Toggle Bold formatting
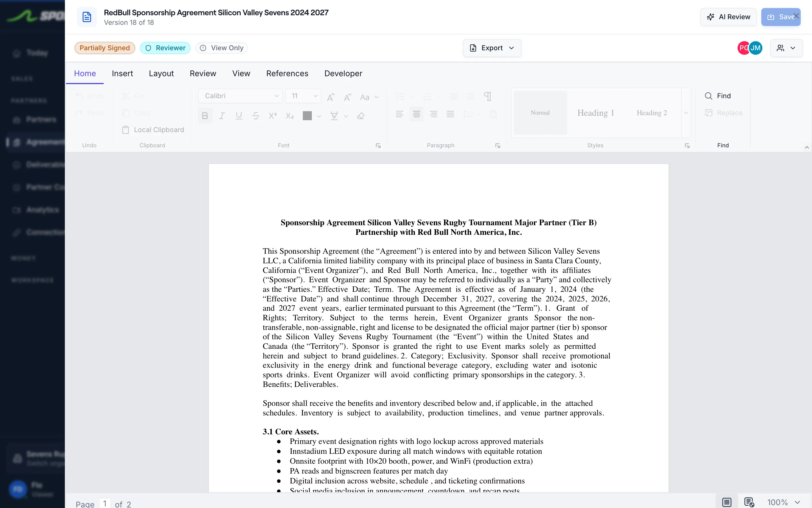Screen dimensions: 812x508 [205, 116]
